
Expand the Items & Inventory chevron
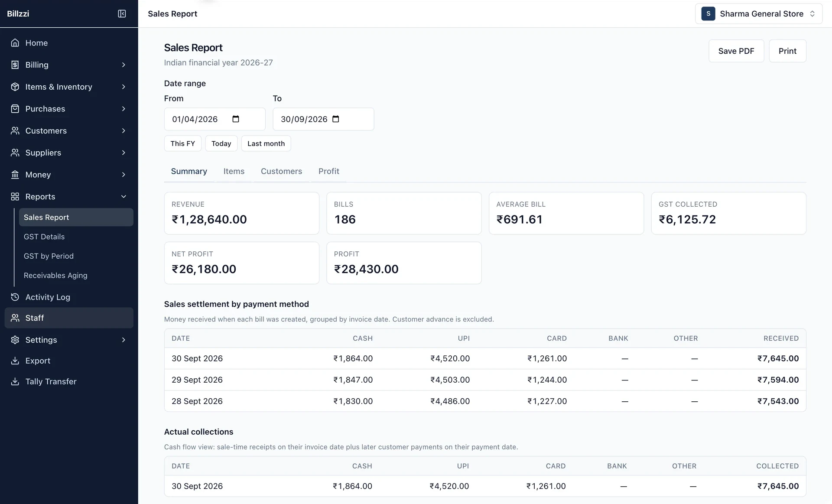tap(123, 87)
